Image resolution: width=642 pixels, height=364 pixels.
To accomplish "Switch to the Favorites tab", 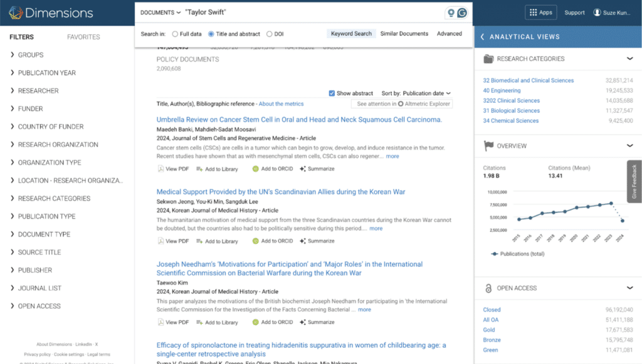I will 83,37.
